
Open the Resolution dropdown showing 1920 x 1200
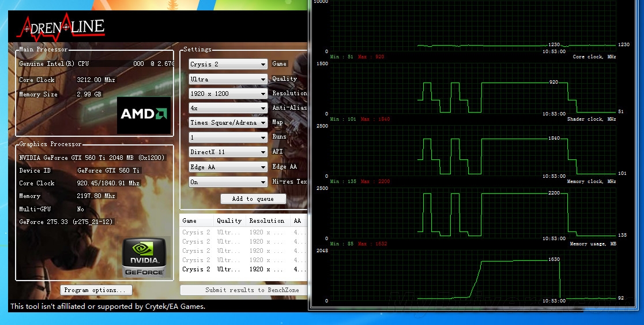228,94
